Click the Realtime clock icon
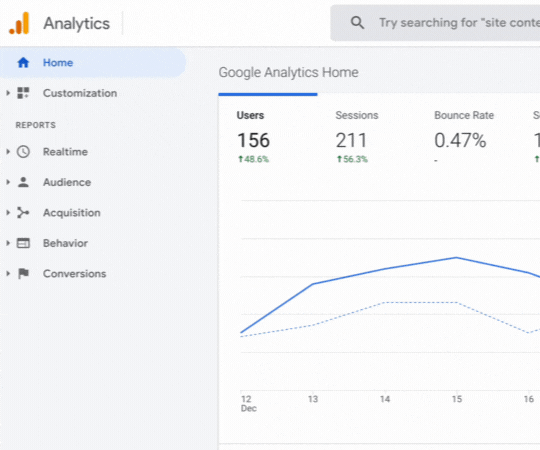Screen dimensions: 540x450 [23, 152]
